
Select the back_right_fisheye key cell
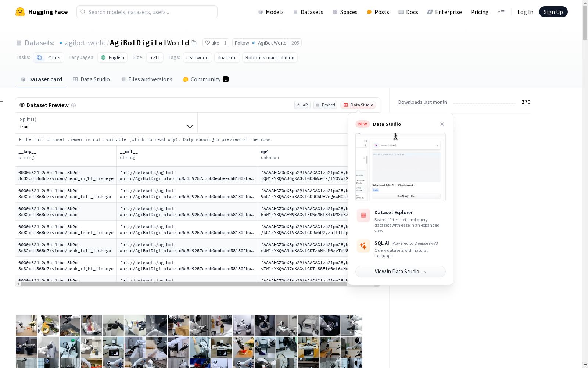(66, 266)
